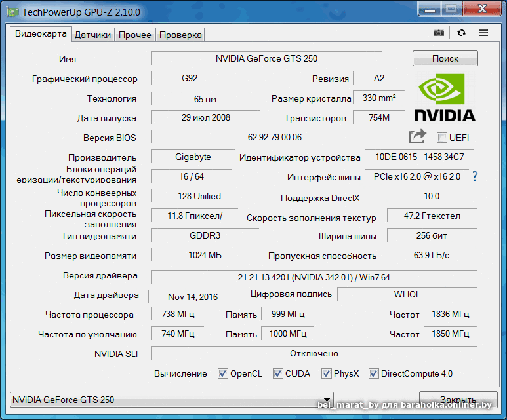507x420 pixels.
Task: Click the release date 29 июл 2008 field
Action: pyautogui.click(x=206, y=117)
